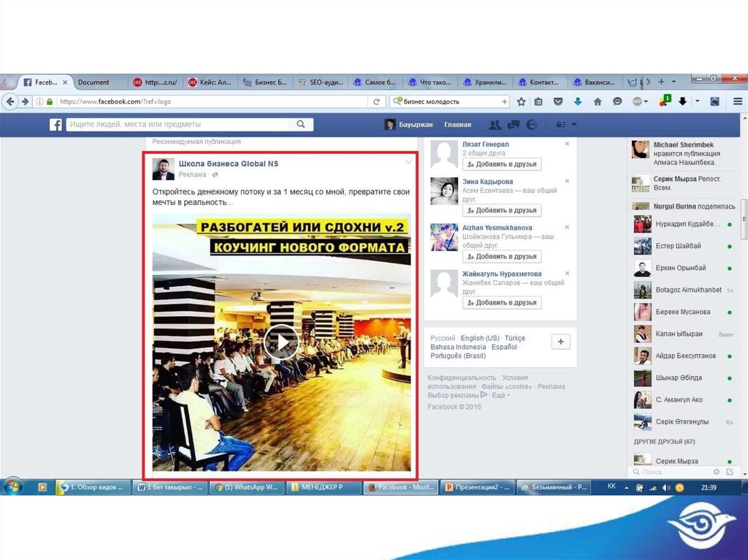Expand the Ещё footer links menu
The height and width of the screenshot is (560, 748).
point(499,395)
